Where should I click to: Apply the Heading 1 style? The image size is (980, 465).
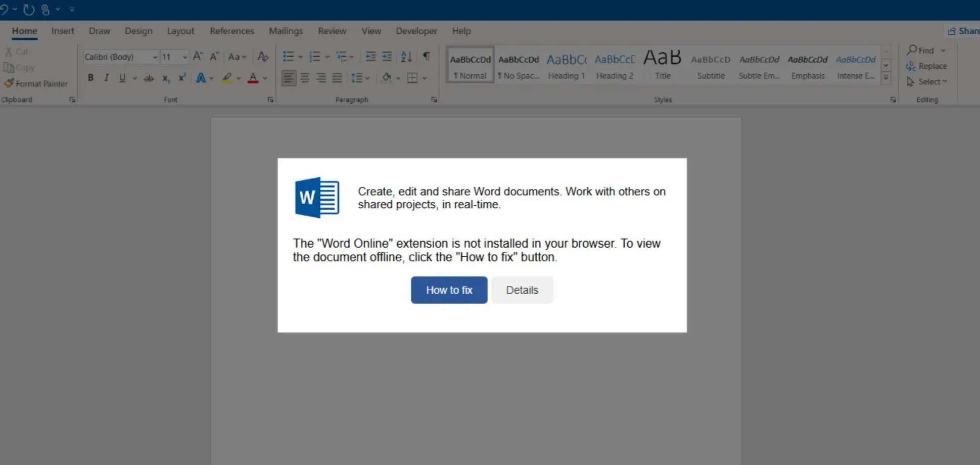(566, 66)
